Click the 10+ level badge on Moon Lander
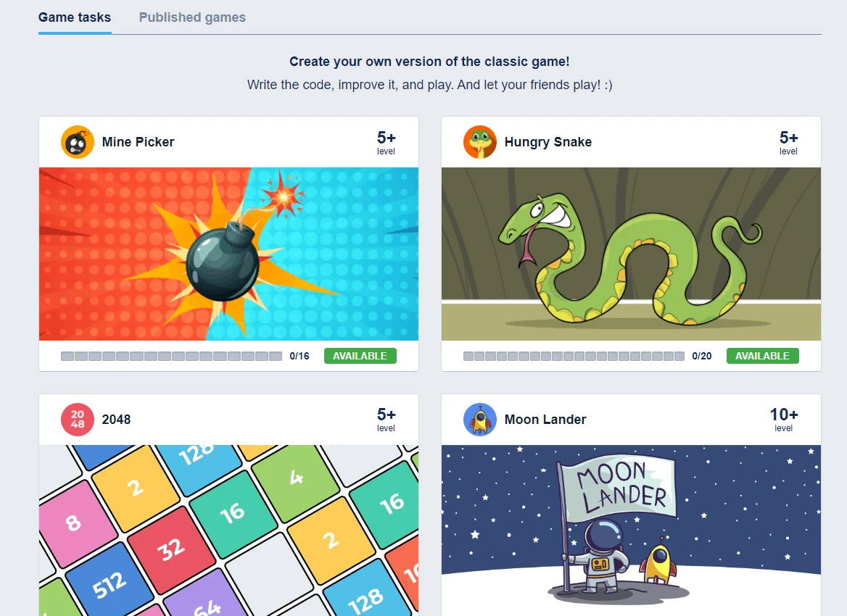 click(783, 419)
